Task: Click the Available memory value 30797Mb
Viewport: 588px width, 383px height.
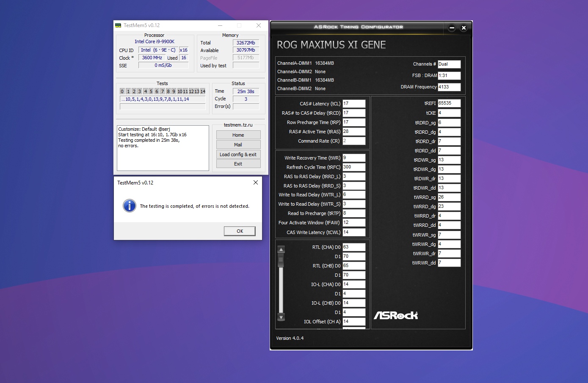Action: click(x=246, y=50)
